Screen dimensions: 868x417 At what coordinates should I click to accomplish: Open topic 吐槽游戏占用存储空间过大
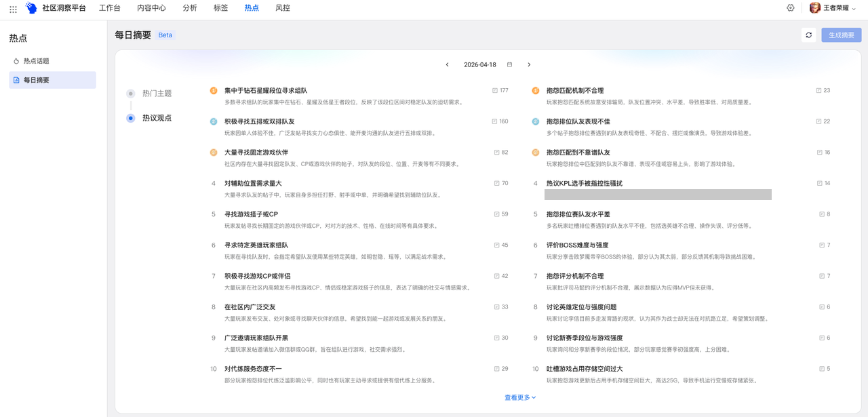point(585,369)
